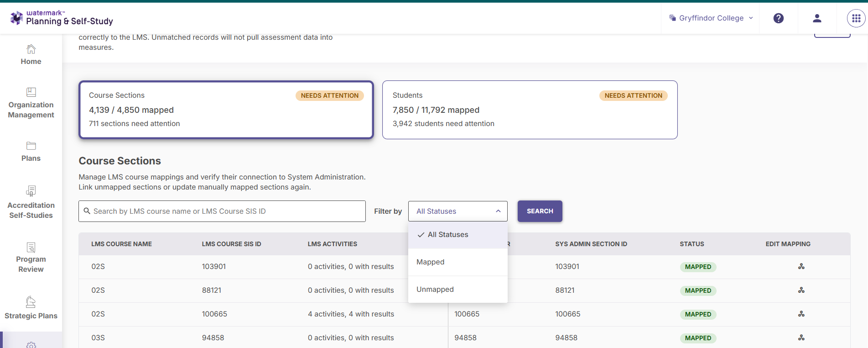Click the SEARCH button
The height and width of the screenshot is (348, 868).
[x=540, y=211]
